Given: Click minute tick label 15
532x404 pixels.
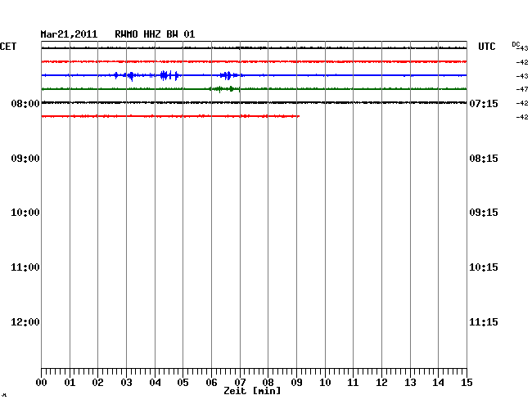Looking at the screenshot, I should (467, 383).
